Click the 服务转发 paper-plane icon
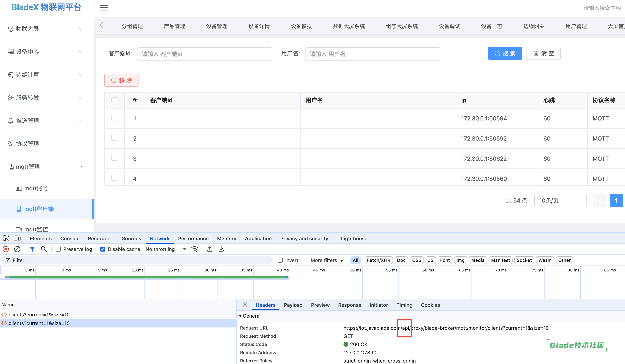Screen dimensions: 625x364 pos(10,98)
